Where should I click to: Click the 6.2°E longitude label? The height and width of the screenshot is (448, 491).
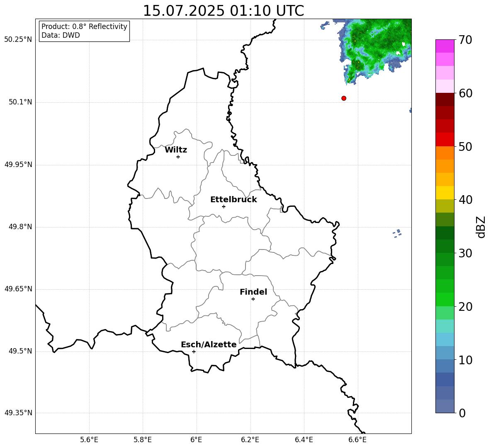pyautogui.click(x=250, y=440)
